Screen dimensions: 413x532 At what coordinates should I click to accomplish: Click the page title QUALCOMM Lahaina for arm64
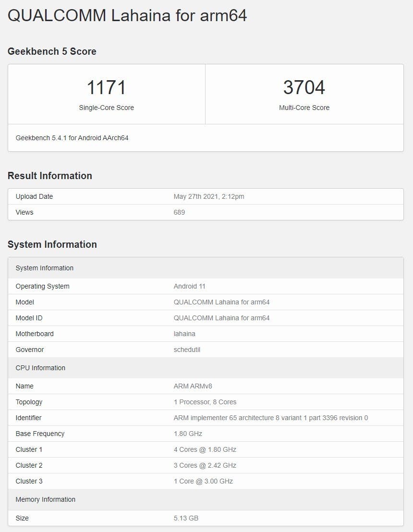[127, 16]
